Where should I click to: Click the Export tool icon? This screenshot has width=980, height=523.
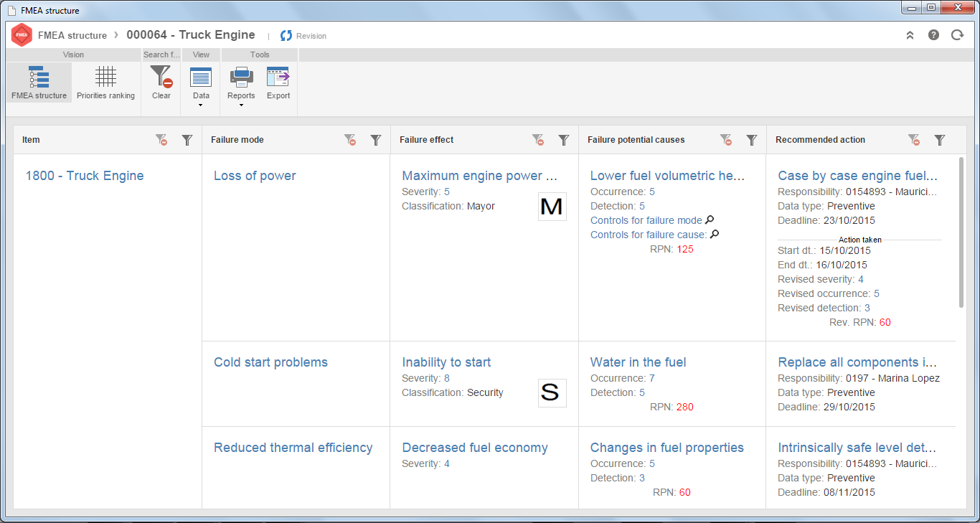click(x=278, y=83)
